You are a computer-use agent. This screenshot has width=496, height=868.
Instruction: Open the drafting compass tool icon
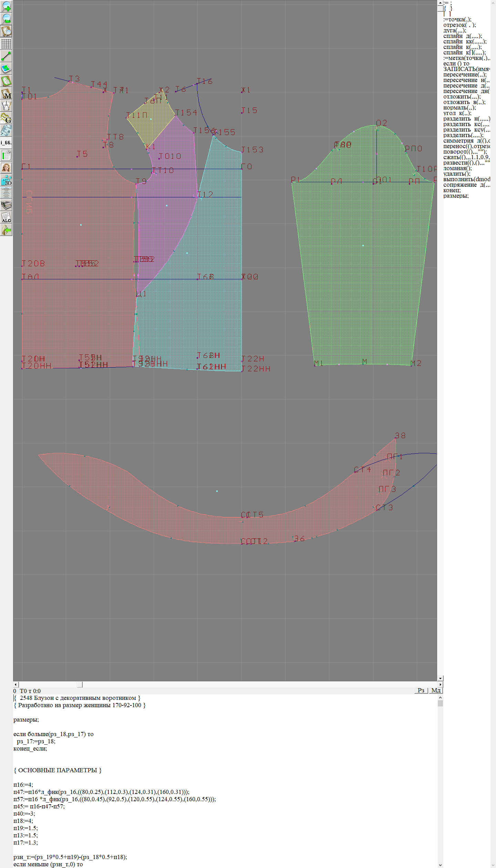(6, 106)
